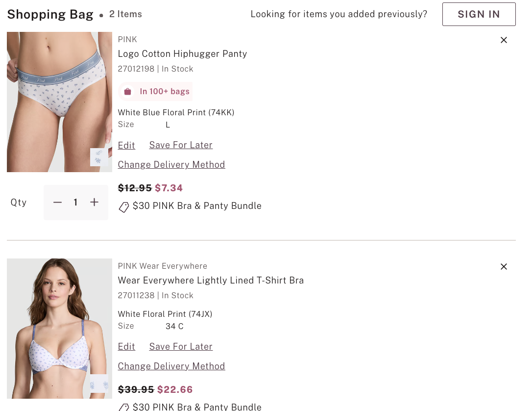Save the Hiphugger Panty for later

pos(181,145)
